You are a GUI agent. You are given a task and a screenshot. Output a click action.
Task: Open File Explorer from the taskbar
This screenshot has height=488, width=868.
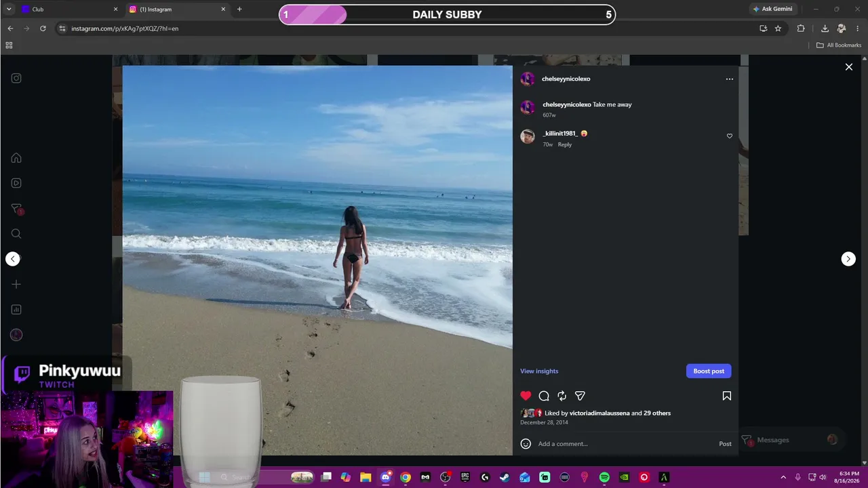366,477
